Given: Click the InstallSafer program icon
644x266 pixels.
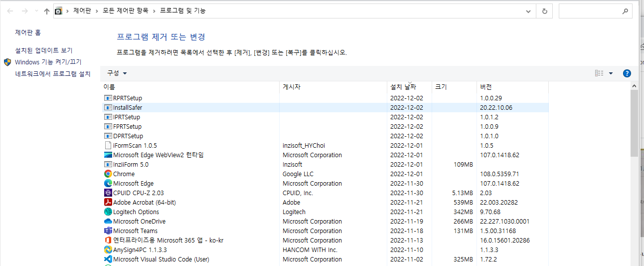Looking at the screenshot, I should pyautogui.click(x=108, y=108).
